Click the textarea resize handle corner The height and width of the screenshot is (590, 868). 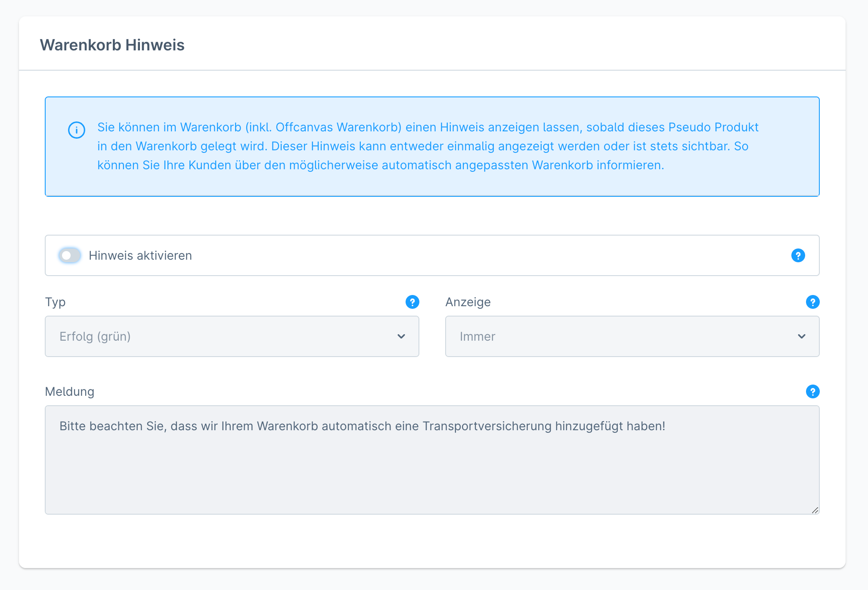point(815,510)
